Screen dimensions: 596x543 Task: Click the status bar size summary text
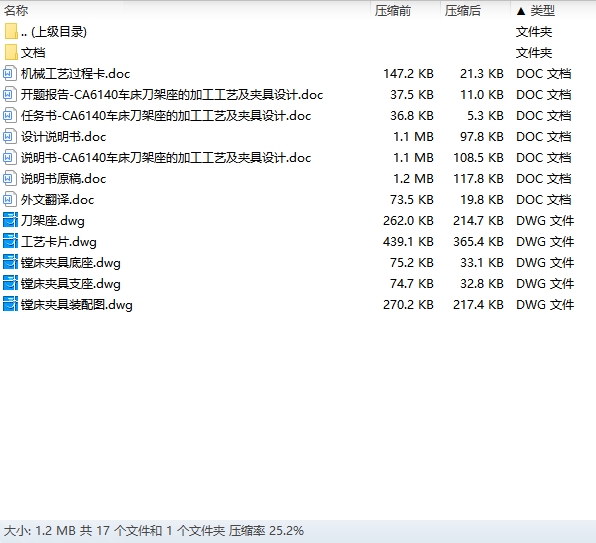154,530
